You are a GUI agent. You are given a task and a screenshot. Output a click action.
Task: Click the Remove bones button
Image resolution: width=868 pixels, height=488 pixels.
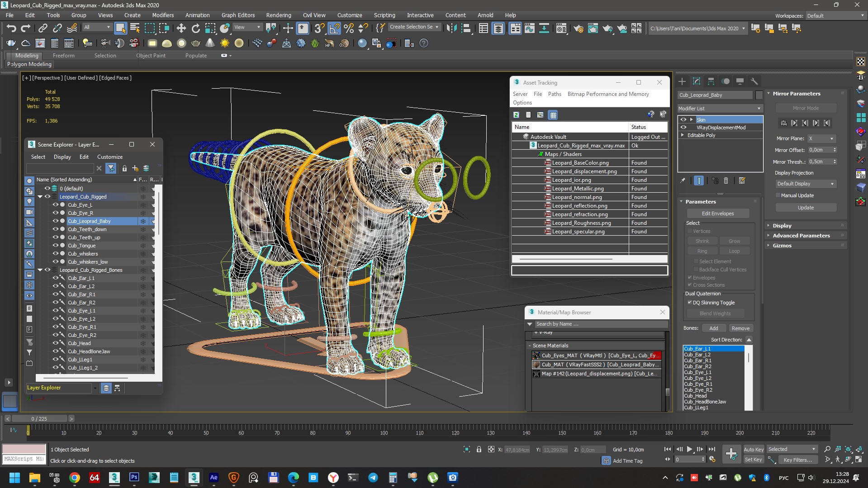point(740,328)
